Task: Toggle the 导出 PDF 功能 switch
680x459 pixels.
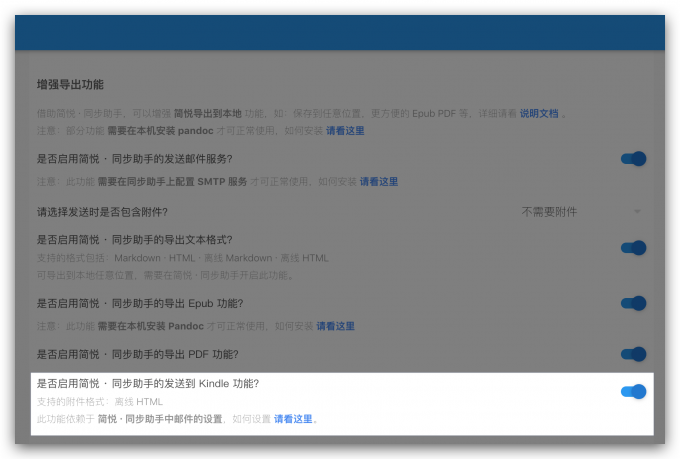Action: (633, 354)
